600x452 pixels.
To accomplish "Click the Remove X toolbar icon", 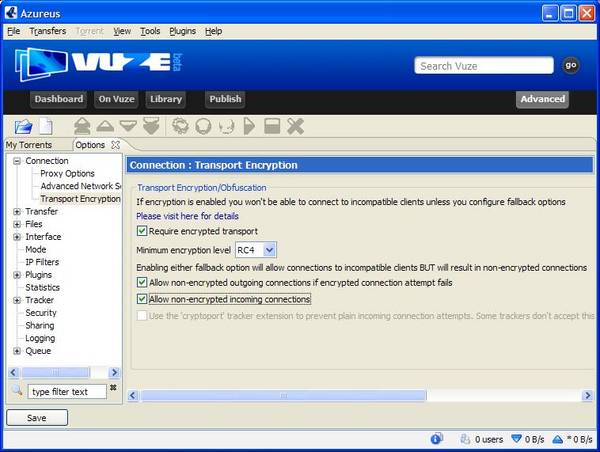I will click(x=295, y=126).
